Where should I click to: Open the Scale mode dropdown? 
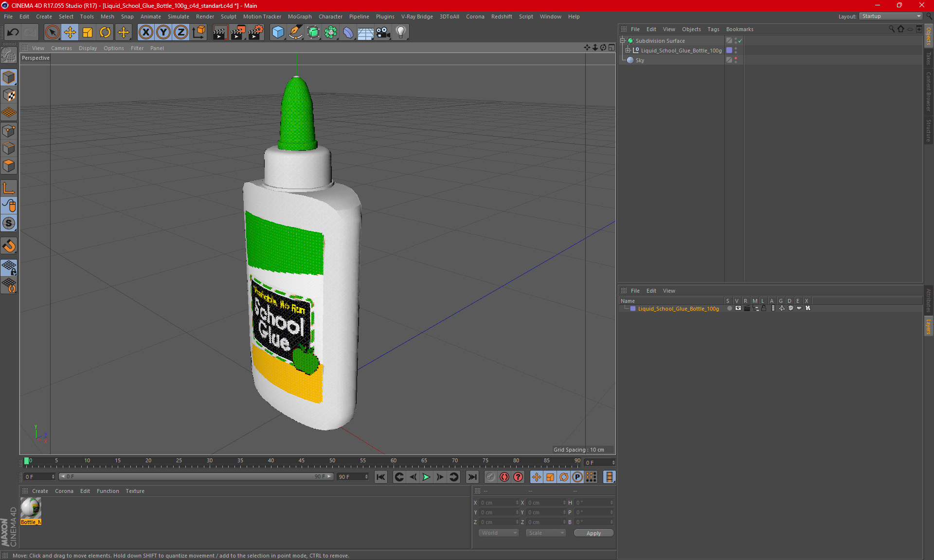tap(546, 533)
